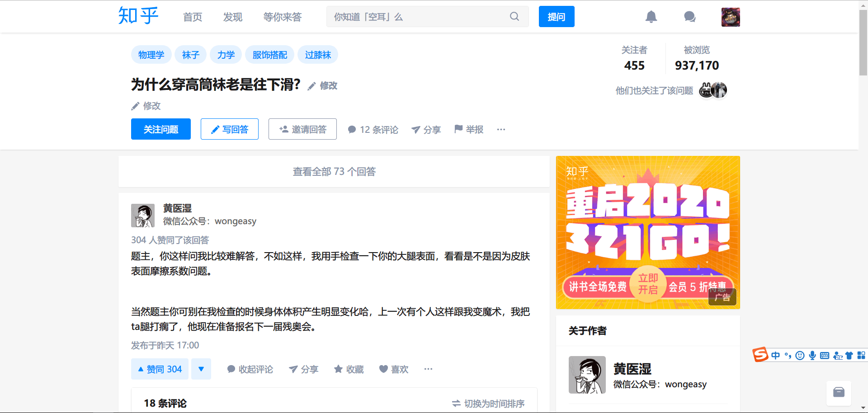868x413 pixels.
Task: Open 等你来答 navigation tab
Action: click(283, 17)
